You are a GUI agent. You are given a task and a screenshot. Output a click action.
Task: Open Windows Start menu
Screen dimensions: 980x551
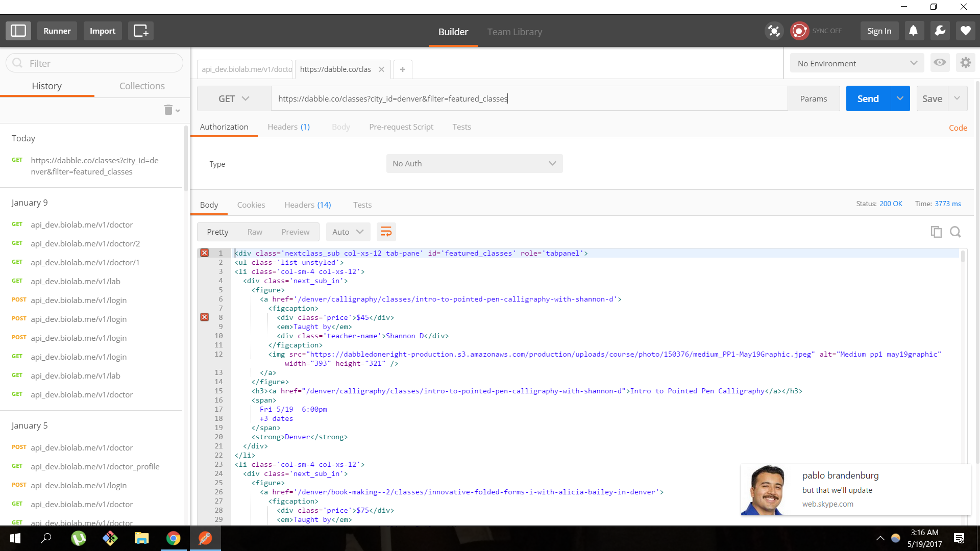tap(15, 538)
